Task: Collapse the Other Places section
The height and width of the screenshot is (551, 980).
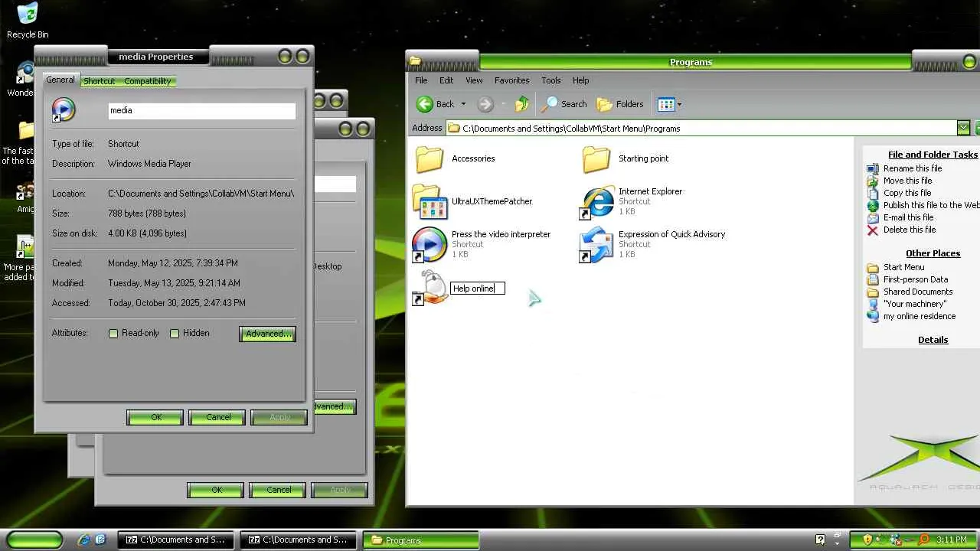Action: pos(933,253)
